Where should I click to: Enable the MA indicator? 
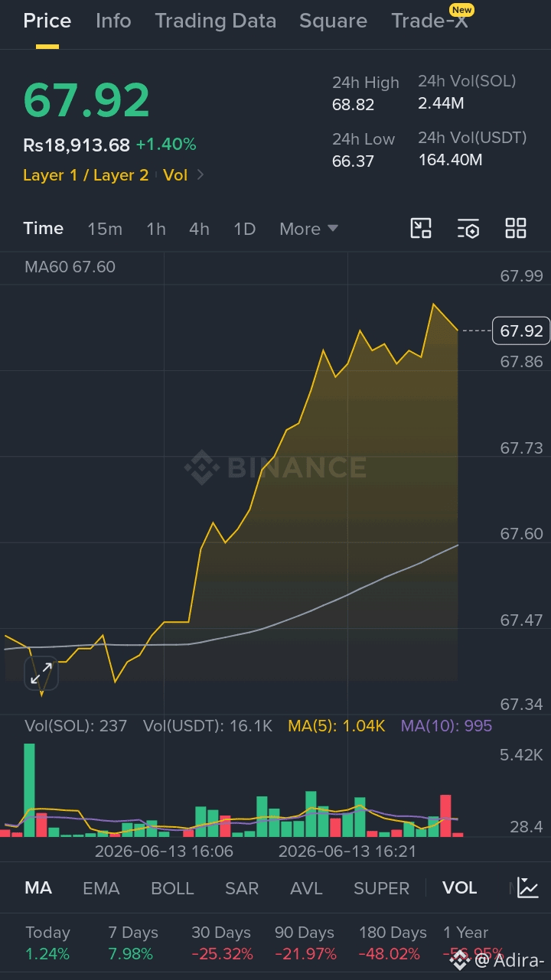(x=38, y=888)
